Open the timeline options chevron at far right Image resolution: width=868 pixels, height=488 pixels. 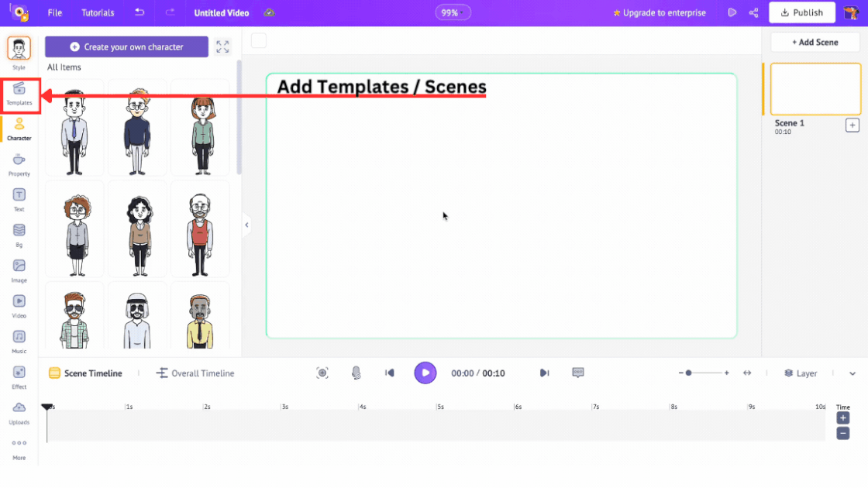tap(852, 373)
